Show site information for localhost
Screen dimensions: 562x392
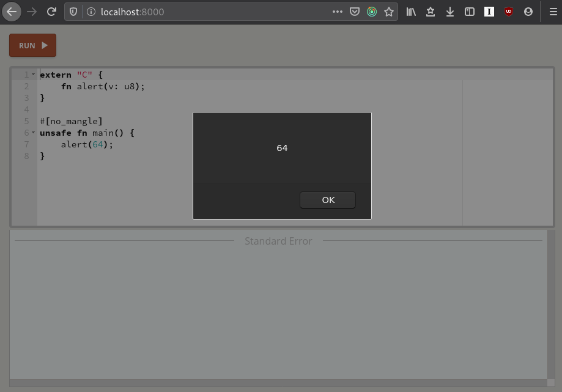[91, 12]
